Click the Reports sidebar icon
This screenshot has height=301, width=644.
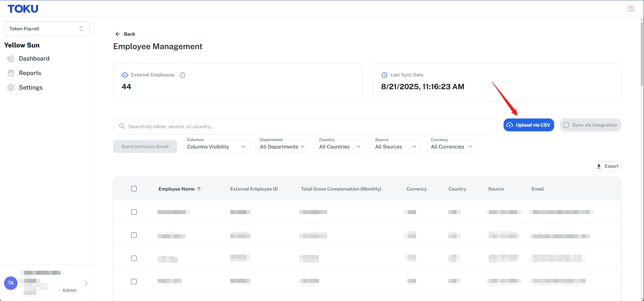coord(11,73)
